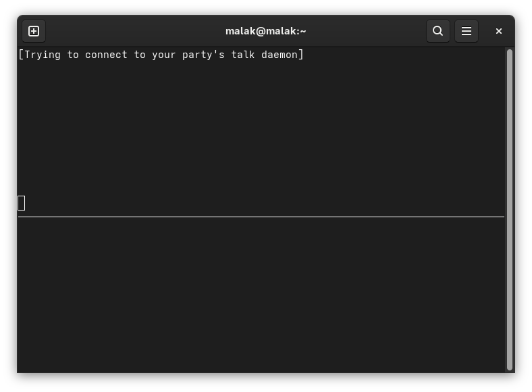532x392 pixels.
Task: Click the word "to" after "Trying"
Action: coord(73,55)
